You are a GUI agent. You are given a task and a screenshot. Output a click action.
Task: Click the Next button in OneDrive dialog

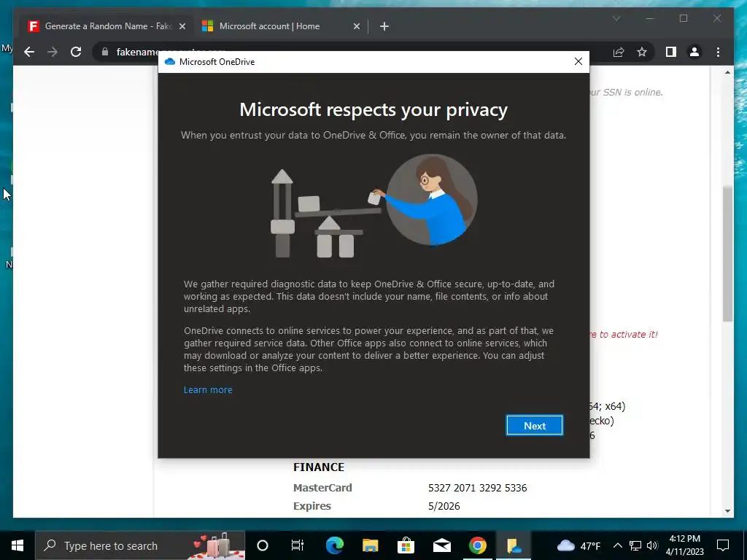pos(535,425)
